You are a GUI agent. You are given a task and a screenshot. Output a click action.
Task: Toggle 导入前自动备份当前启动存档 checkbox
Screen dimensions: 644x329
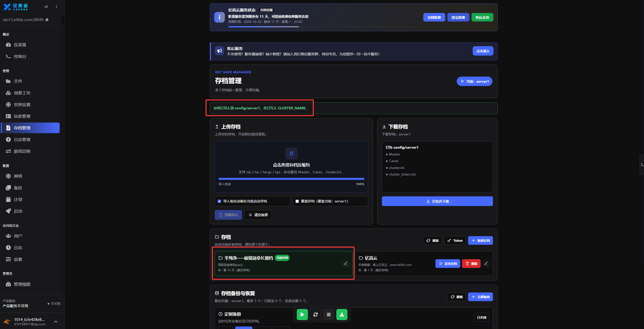click(x=219, y=201)
